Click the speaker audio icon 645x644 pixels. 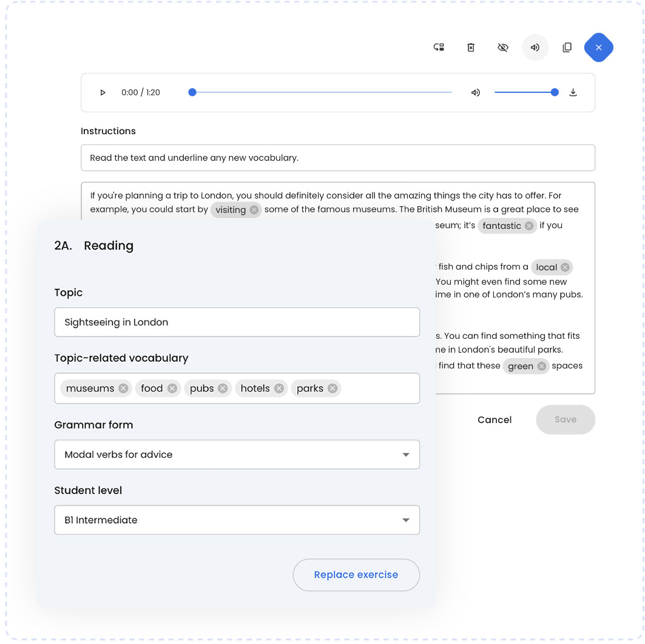(535, 47)
